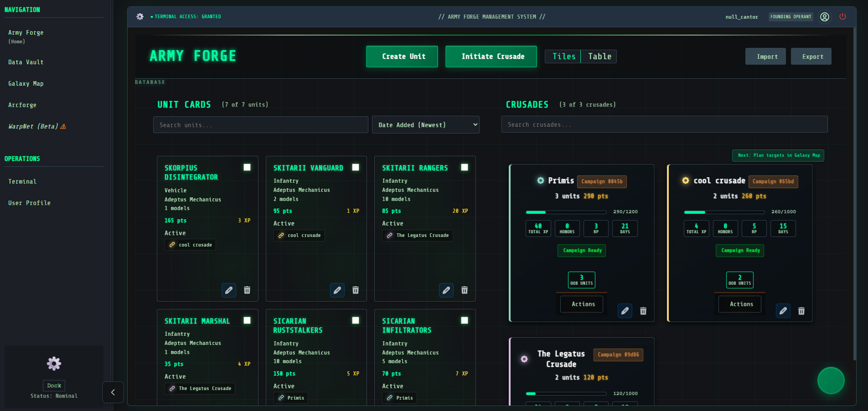The height and width of the screenshot is (411, 868).
Task: Select the Sicarian Infiltrators checkbox
Action: click(x=465, y=320)
